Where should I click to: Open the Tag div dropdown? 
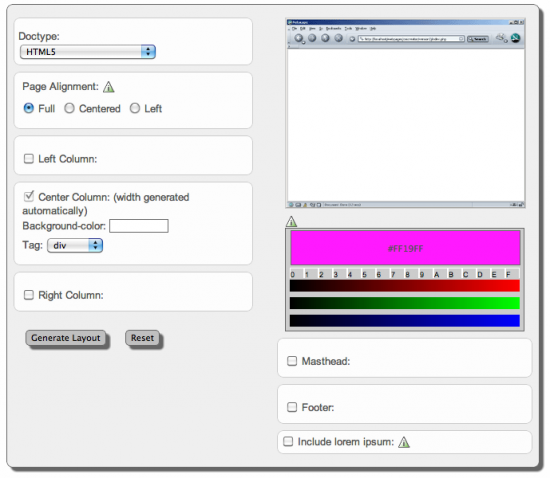pyautogui.click(x=75, y=245)
